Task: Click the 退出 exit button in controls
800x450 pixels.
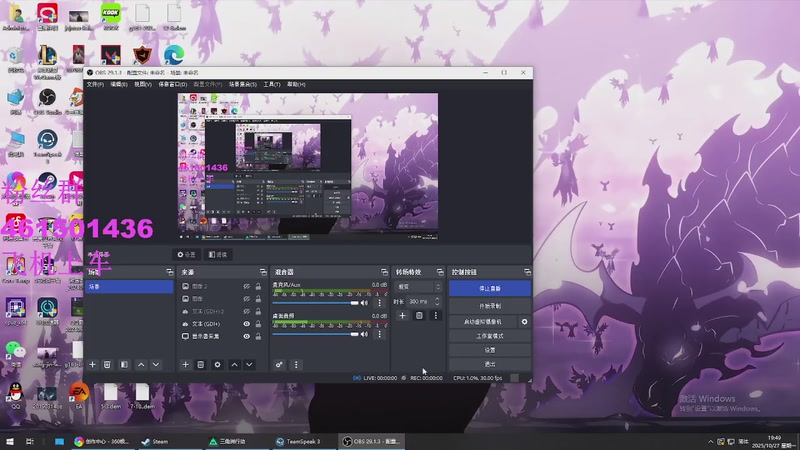Action: [x=490, y=364]
